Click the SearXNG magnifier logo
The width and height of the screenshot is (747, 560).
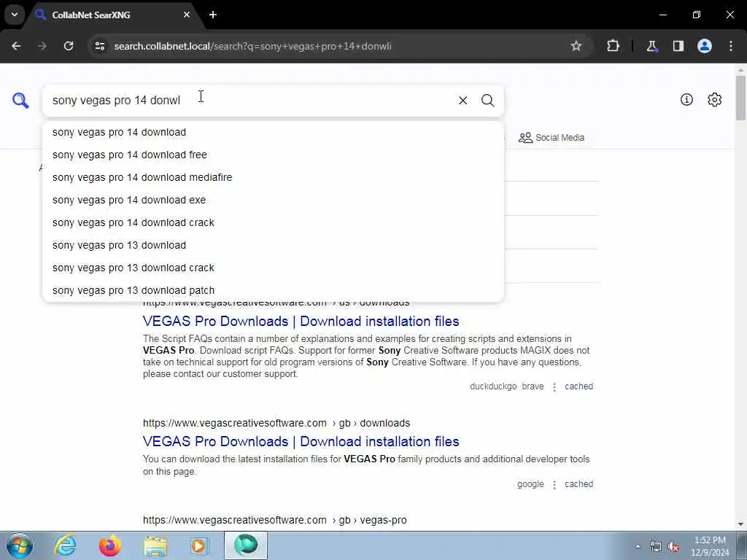20,101
